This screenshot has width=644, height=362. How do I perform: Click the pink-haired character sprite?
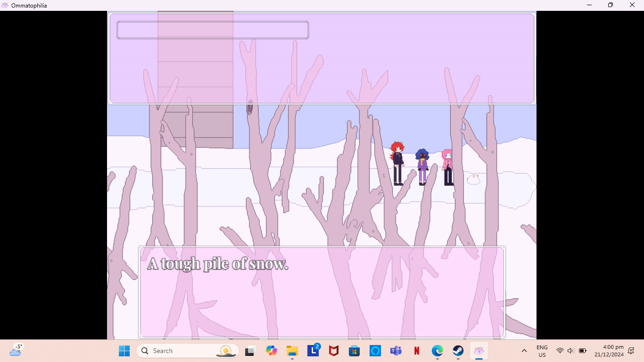447,167
